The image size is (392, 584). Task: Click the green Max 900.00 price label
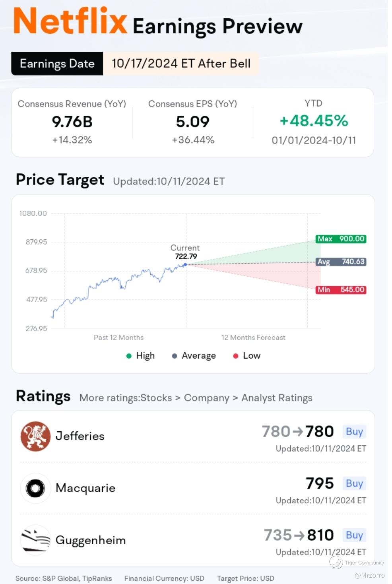(x=341, y=239)
